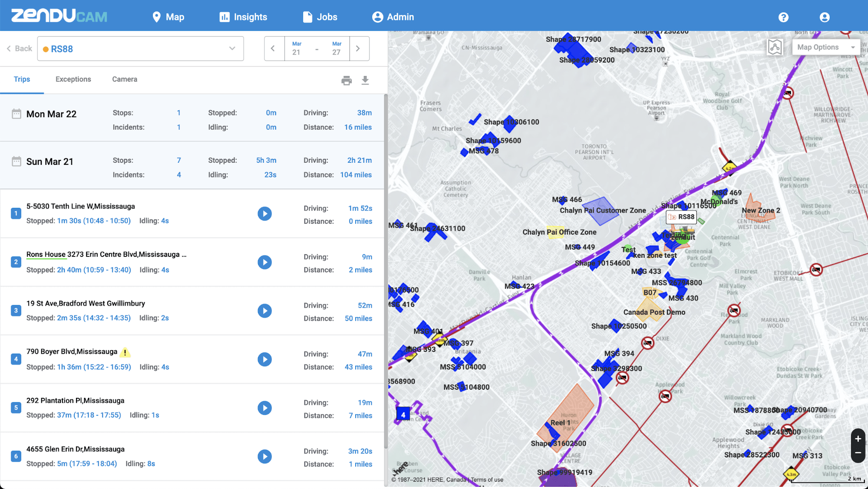Play trip to 292 Plantation Pl

[264, 408]
